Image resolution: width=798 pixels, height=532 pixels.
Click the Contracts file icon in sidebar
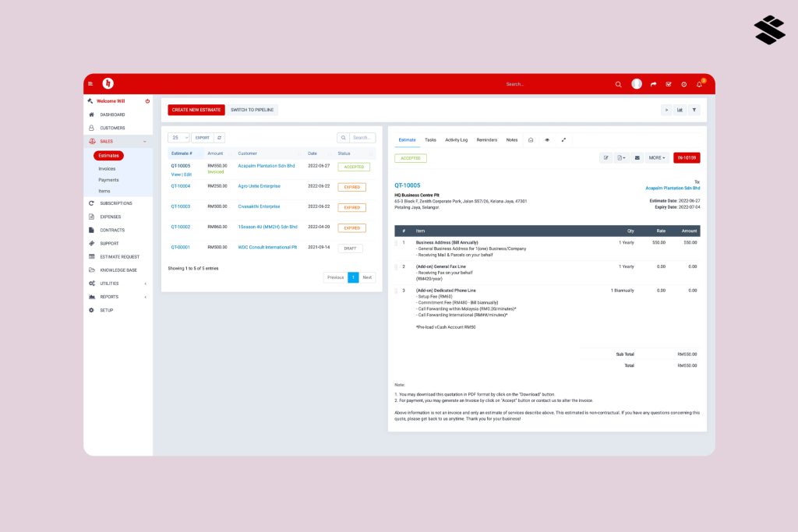pos(92,230)
